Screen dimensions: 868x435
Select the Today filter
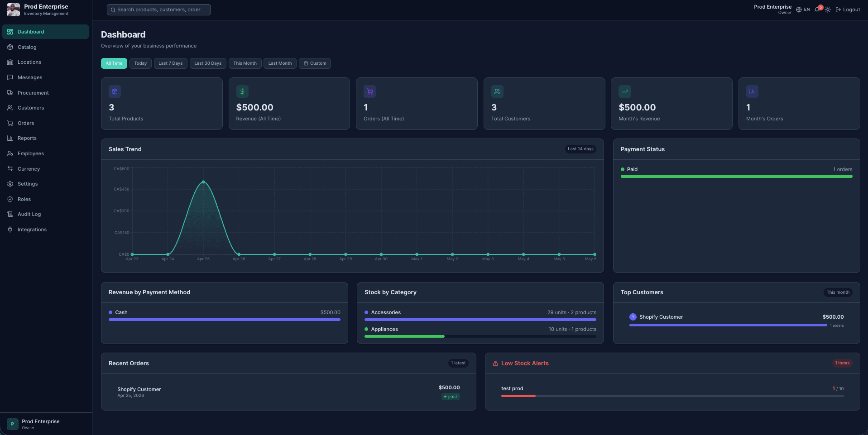coord(140,63)
